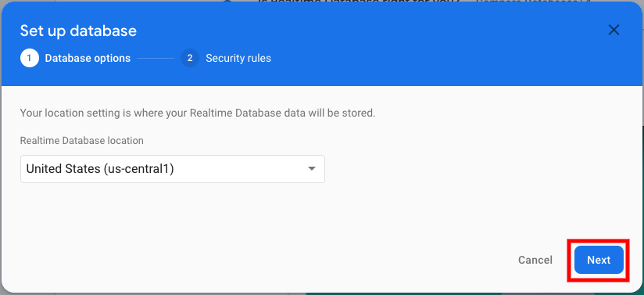Click the step 1 circle icon
The width and height of the screenshot is (644, 295).
(x=30, y=58)
